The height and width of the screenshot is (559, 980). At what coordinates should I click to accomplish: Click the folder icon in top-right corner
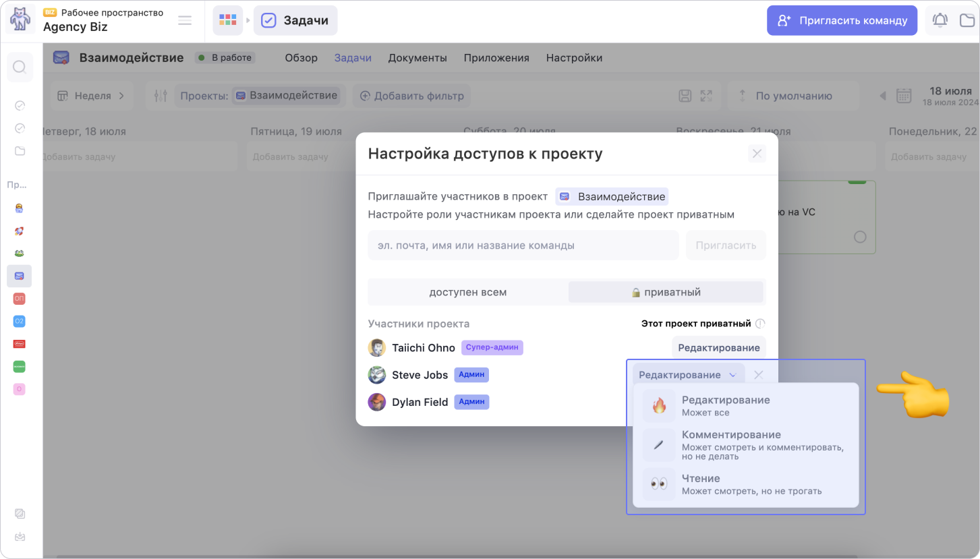click(967, 20)
